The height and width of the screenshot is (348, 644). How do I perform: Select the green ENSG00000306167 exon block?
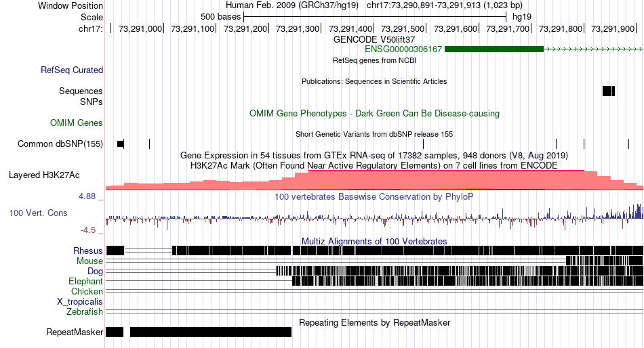[494, 49]
